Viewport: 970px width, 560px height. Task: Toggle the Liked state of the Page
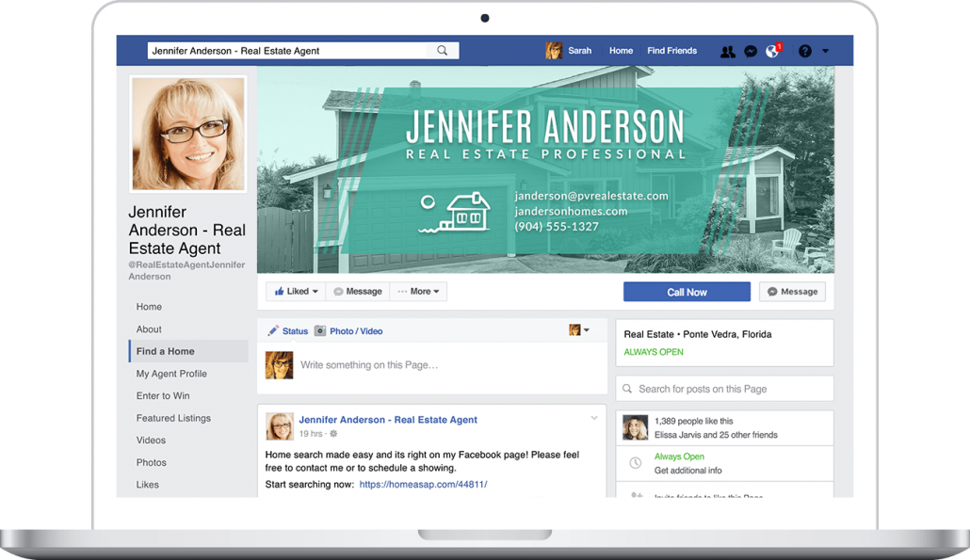pyautogui.click(x=295, y=291)
